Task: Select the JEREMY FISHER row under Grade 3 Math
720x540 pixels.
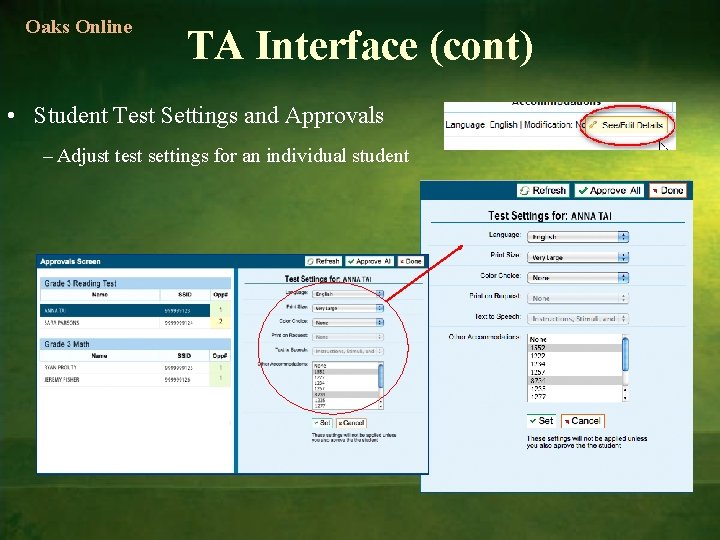Action: [x=135, y=380]
